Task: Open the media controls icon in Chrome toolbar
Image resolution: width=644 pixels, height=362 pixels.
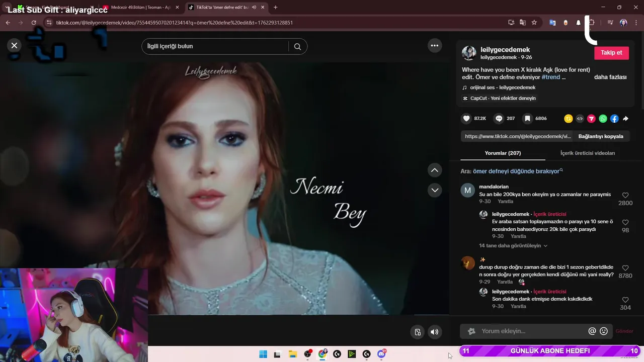Action: [x=610, y=23]
